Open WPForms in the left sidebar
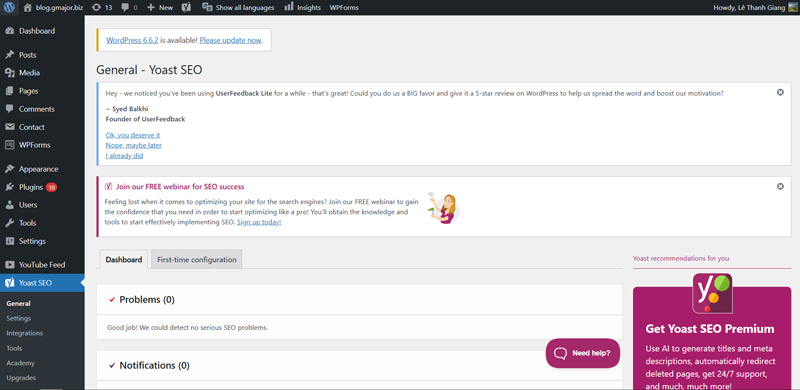Screen dimensions: 800x390 (x=42, y=145)
